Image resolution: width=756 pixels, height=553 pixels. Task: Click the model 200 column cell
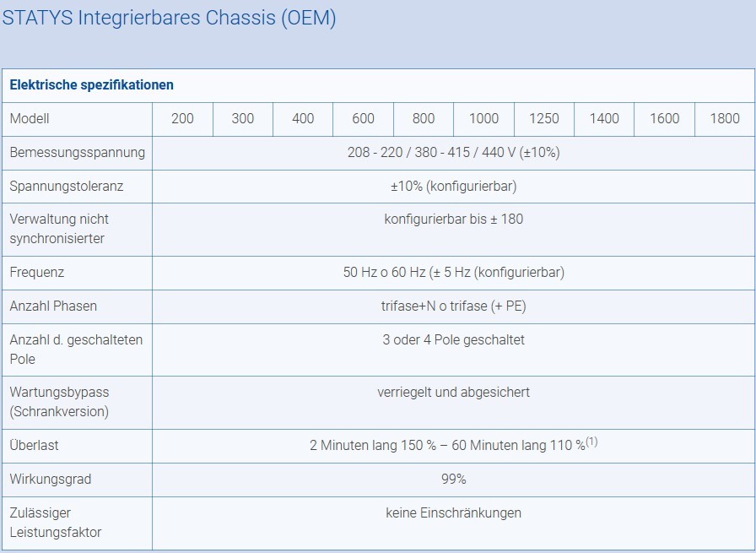[182, 119]
